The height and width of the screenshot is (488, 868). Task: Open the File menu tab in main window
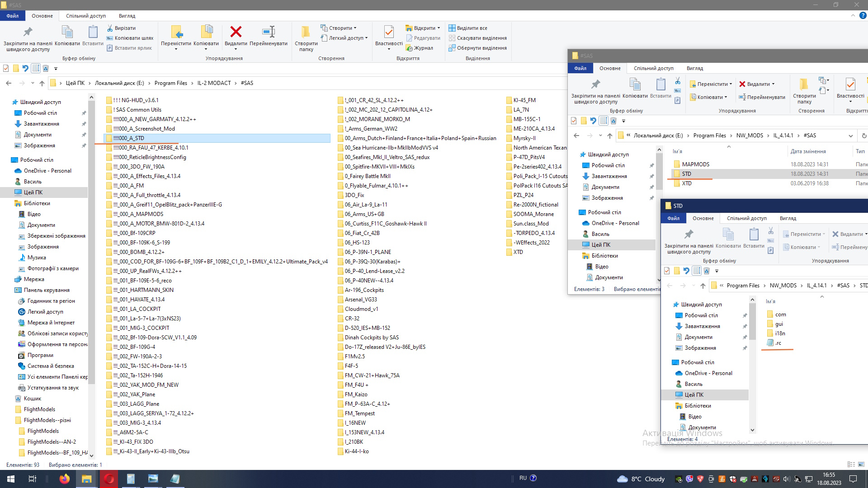click(13, 16)
